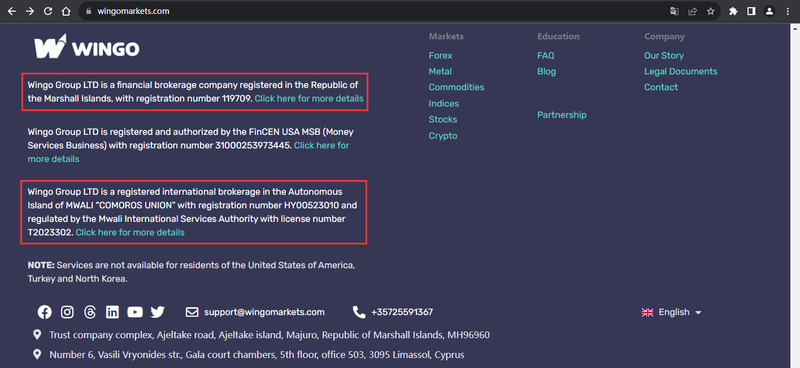Open Wingo Instagram profile

click(x=67, y=312)
